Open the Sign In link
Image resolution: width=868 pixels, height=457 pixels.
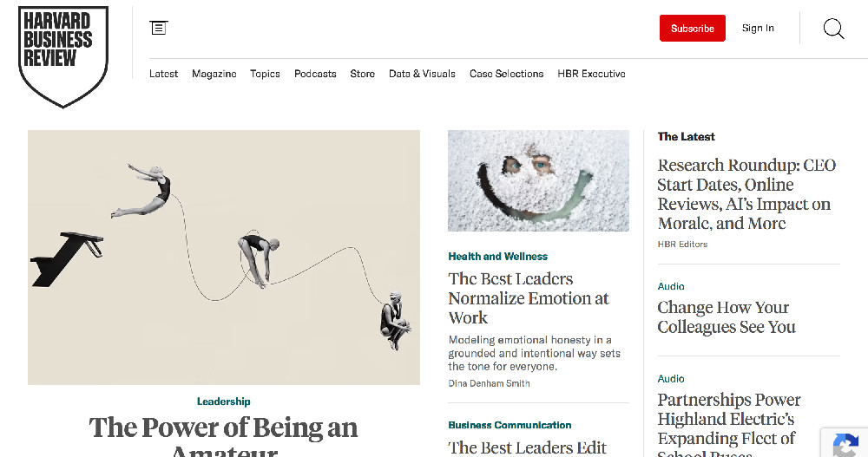[x=758, y=29]
